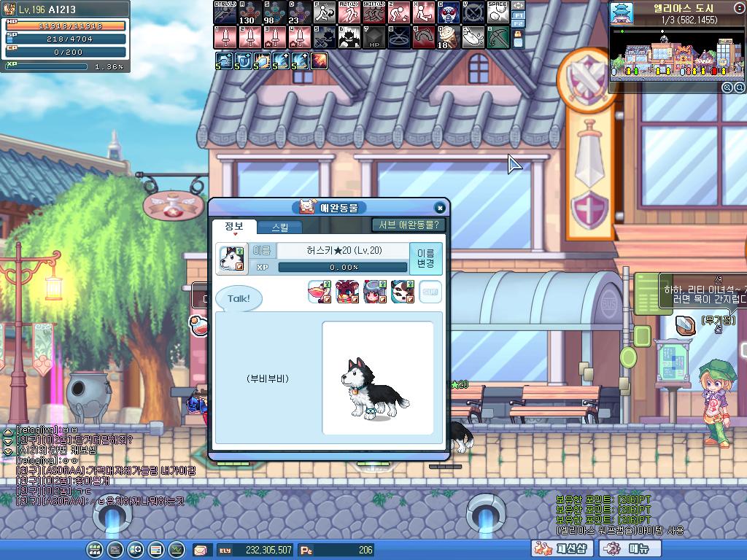Screen dimensions: 747x560
Task: Select the panda-face pet slot icon
Action: (x=402, y=292)
